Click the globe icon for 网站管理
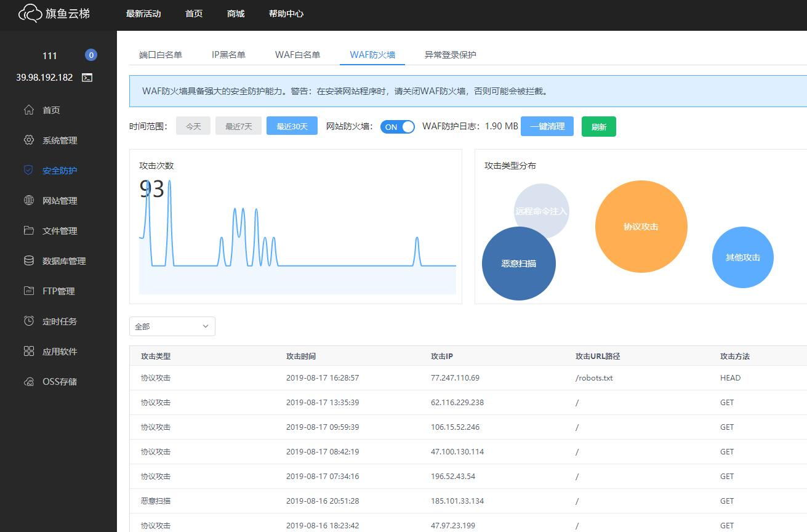Image resolution: width=807 pixels, height=532 pixels. coord(29,200)
